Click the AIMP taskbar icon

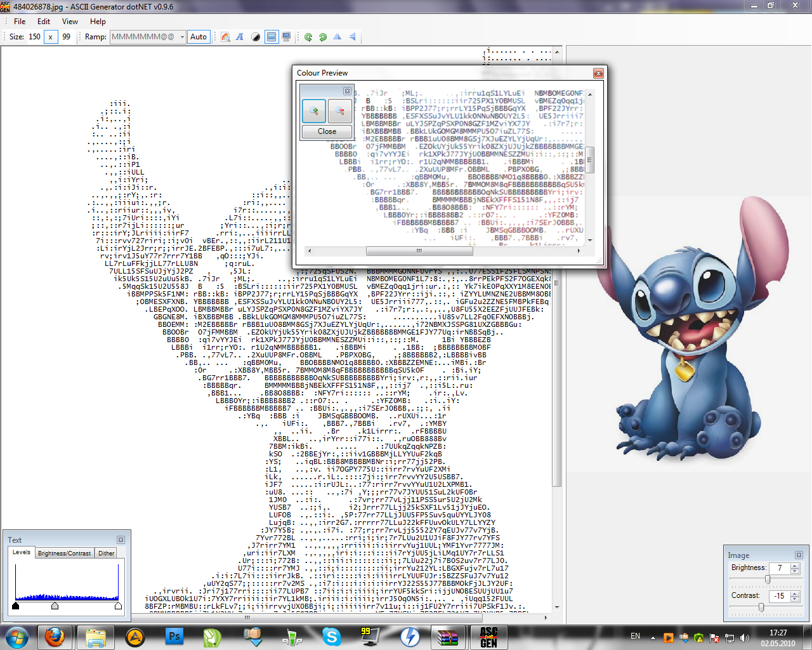pos(134,637)
